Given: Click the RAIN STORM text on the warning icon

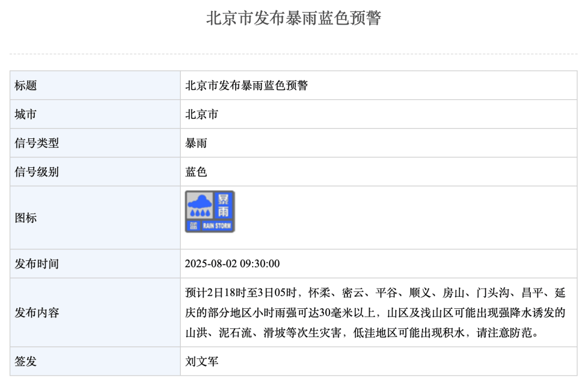Looking at the screenshot, I should point(217,225).
